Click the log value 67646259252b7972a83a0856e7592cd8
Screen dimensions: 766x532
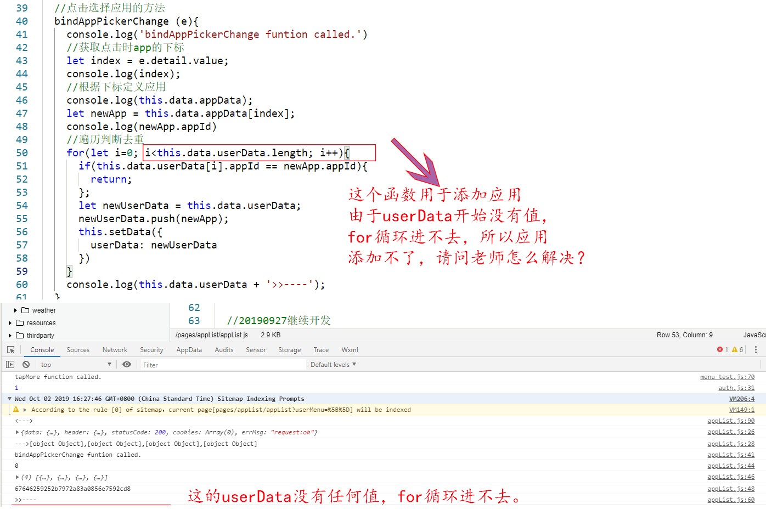click(72, 489)
